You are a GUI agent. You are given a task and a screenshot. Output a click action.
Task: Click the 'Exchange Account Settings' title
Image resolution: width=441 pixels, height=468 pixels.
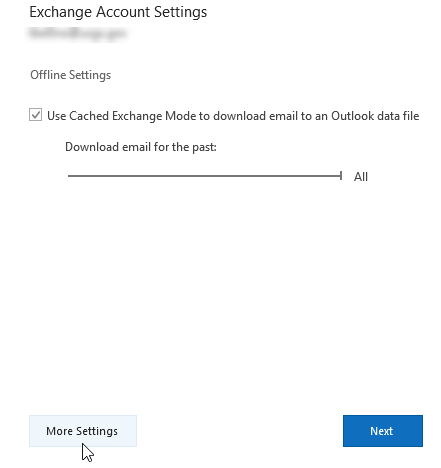click(x=118, y=12)
